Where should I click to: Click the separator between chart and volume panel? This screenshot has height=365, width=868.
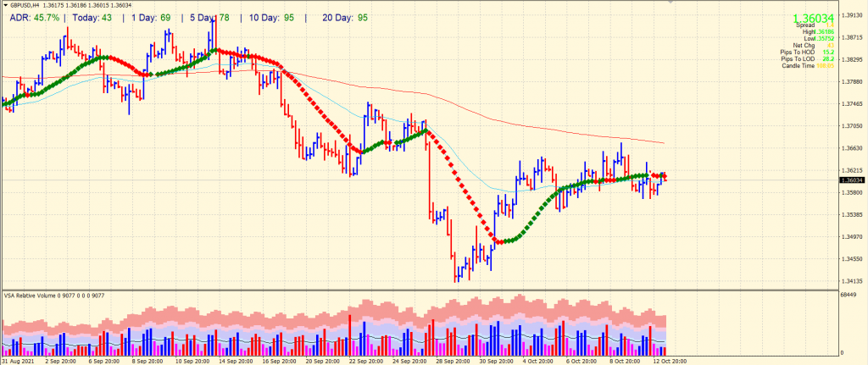point(424,290)
